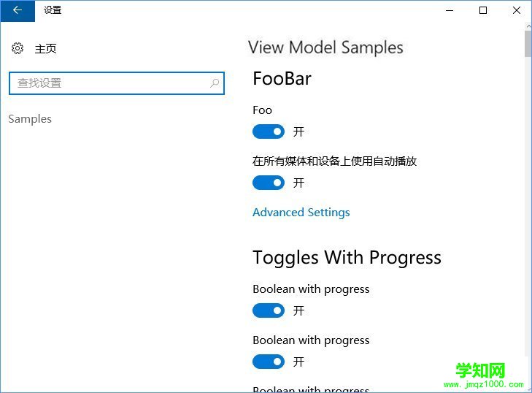Screen dimensions: 532x393
Task: Click the scrollbar up arrow
Action: (x=528, y=26)
